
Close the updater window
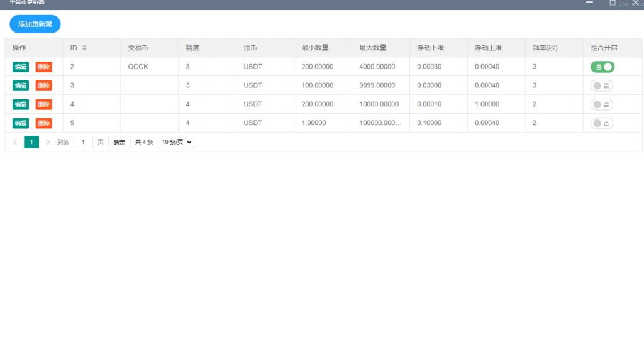635,3
